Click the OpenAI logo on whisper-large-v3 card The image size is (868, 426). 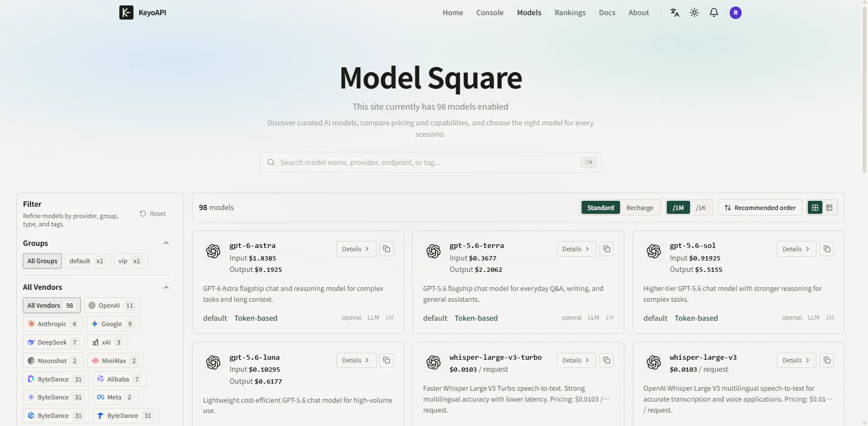[x=654, y=363]
